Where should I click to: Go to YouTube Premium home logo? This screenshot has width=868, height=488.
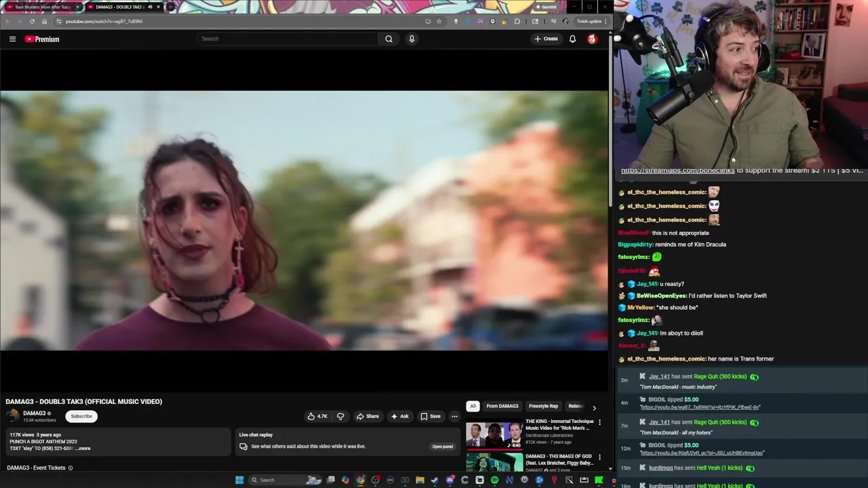click(x=42, y=39)
